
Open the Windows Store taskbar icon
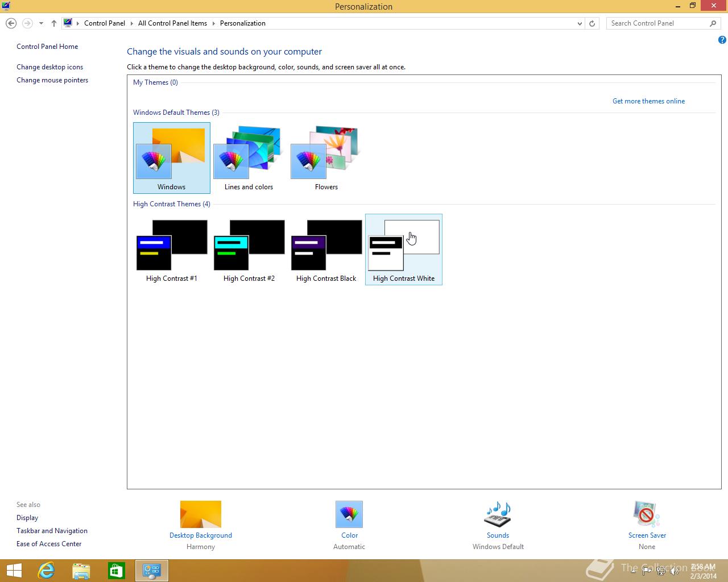click(117, 571)
